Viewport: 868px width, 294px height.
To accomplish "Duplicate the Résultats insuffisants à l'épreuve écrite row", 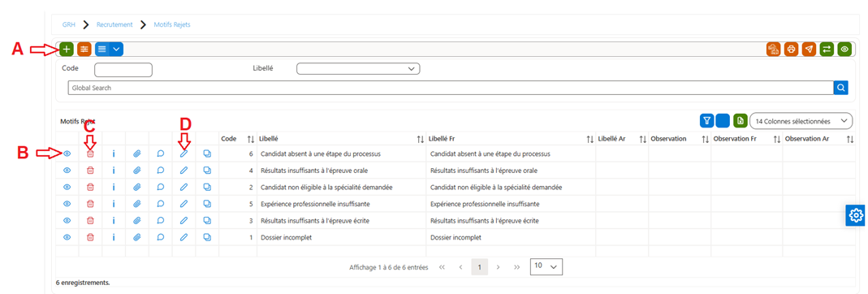I will 207,220.
